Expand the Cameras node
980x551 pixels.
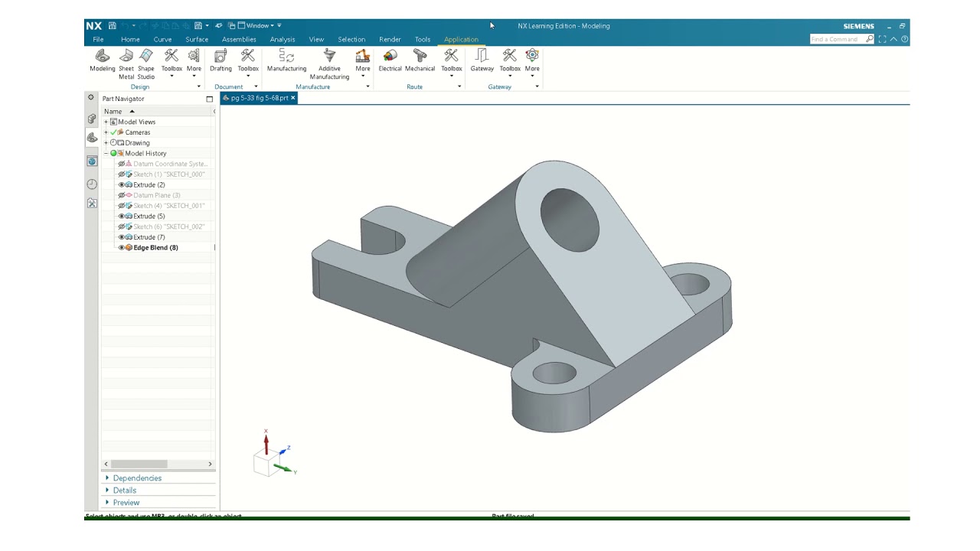coord(106,132)
